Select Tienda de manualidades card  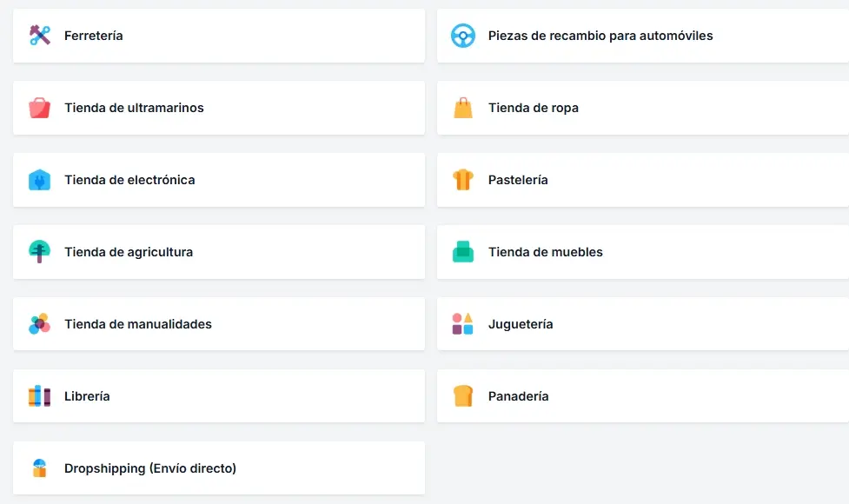click(x=219, y=324)
